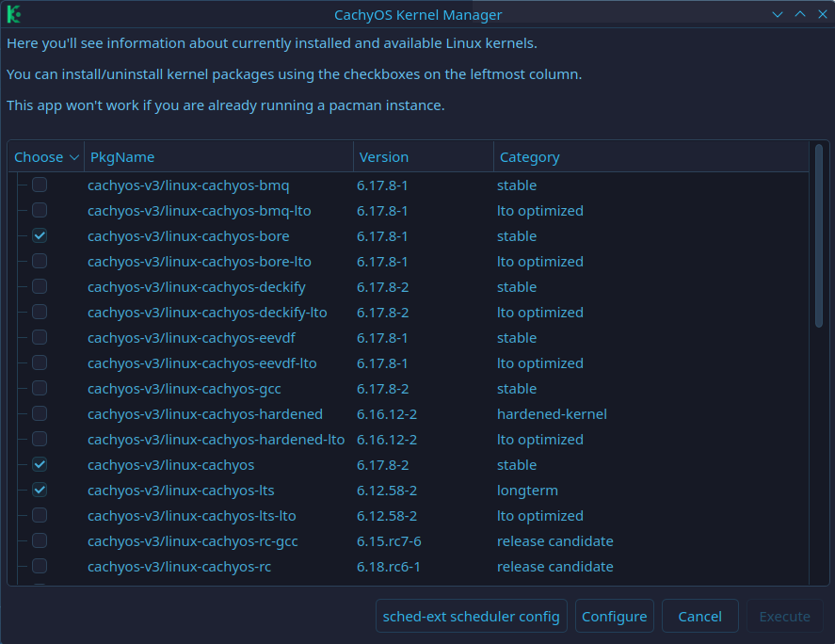
Task: Check the linux-cachyos-hardened-lto checkbox
Action: (40, 439)
